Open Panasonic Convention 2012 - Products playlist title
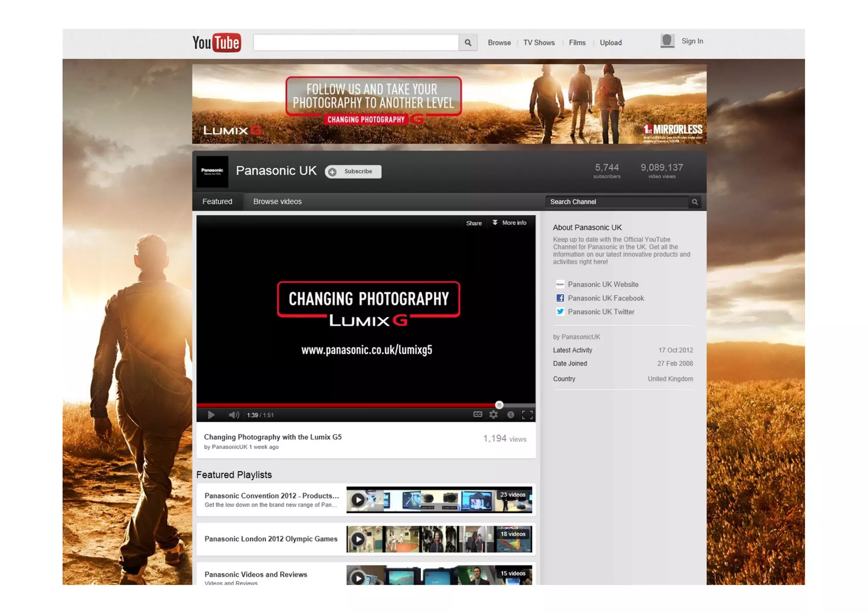The image size is (868, 613). tap(272, 496)
